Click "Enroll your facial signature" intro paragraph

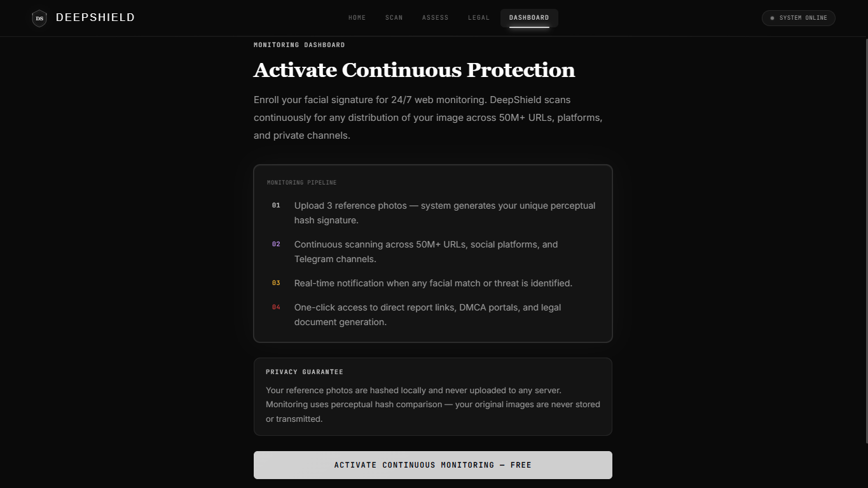[428, 118]
